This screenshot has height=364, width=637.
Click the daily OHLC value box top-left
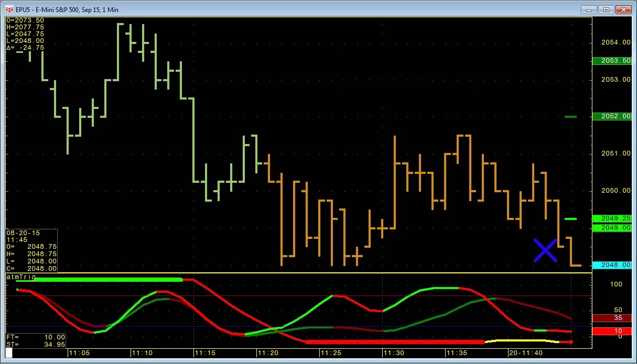click(25, 34)
